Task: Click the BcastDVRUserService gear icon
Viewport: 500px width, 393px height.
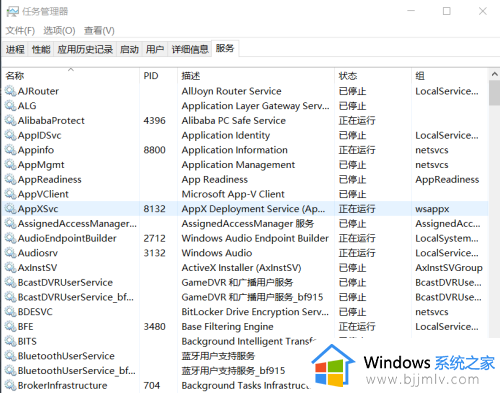Action: [10, 282]
